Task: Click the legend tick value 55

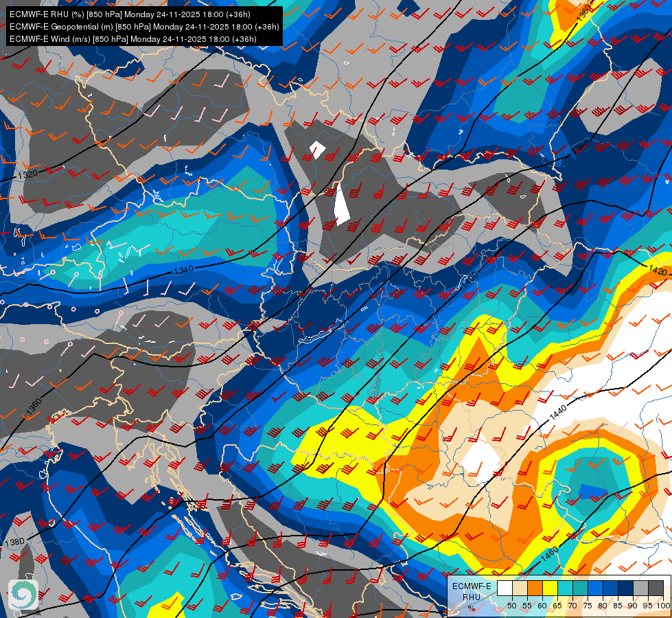Action: (526, 606)
